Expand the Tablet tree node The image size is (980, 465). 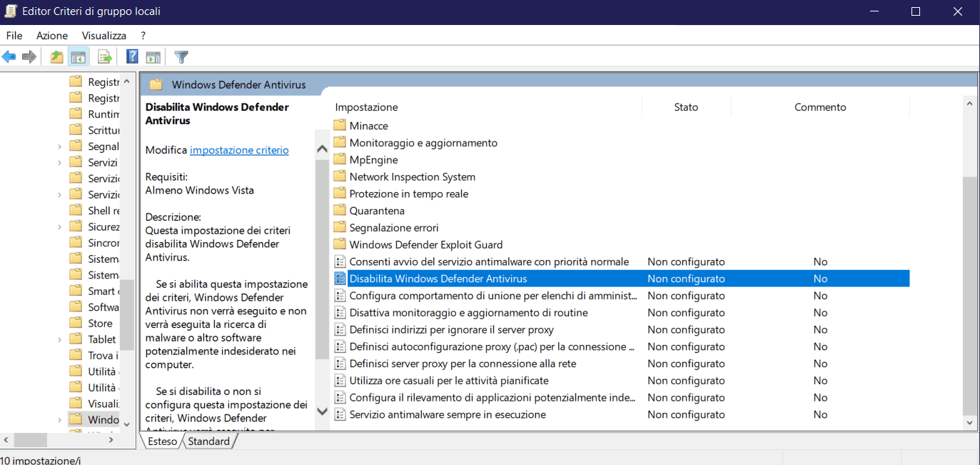coord(60,339)
